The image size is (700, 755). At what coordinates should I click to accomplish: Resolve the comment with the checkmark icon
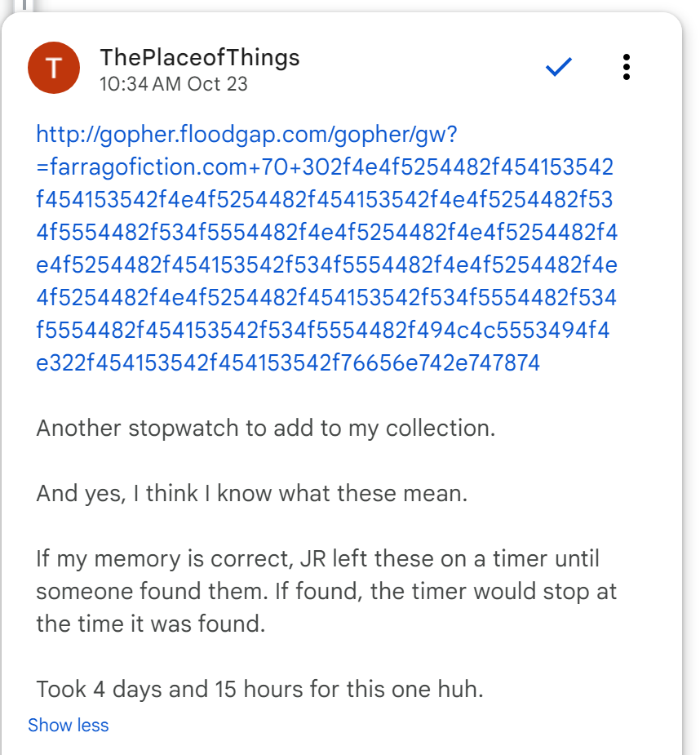point(559,68)
